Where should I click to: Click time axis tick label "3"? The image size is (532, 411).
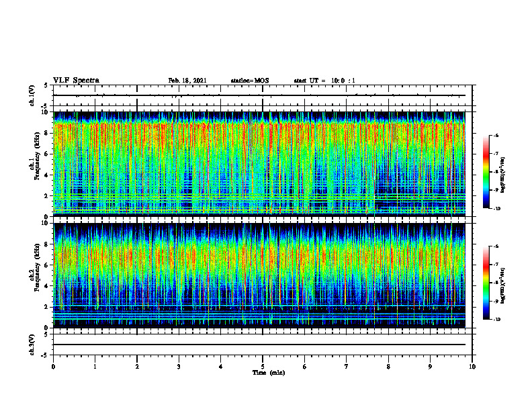pos(179,367)
